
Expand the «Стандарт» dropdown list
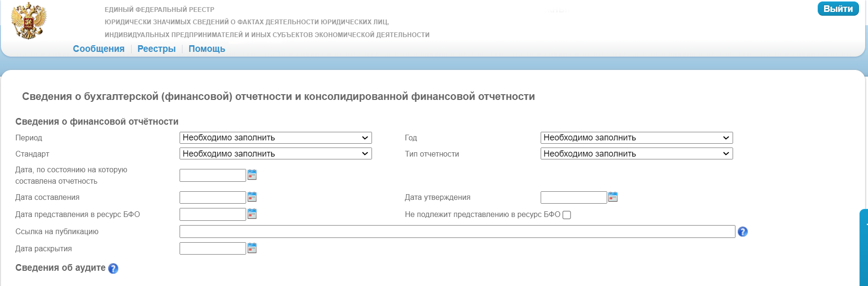[x=276, y=153]
